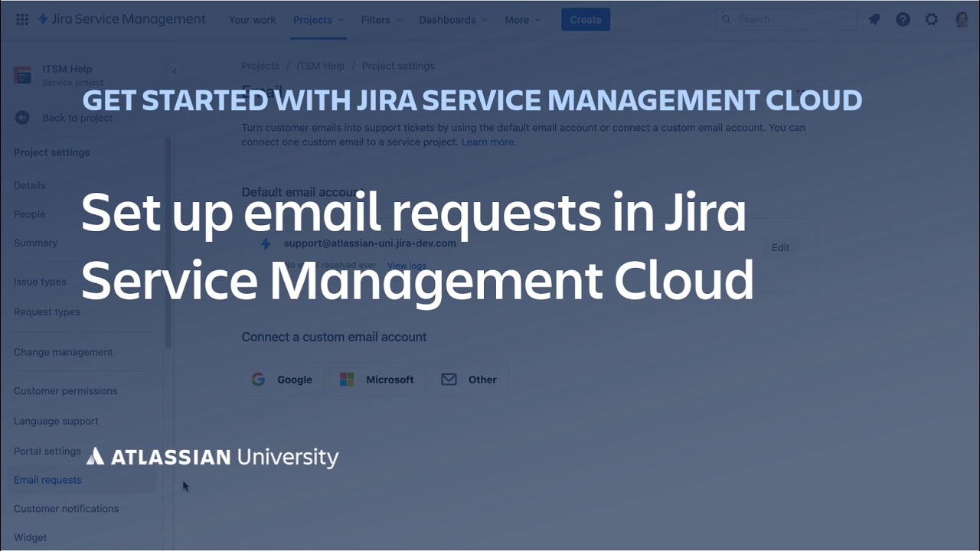Click the Microsoft logo icon
This screenshot has height=551, width=980.
coord(347,380)
